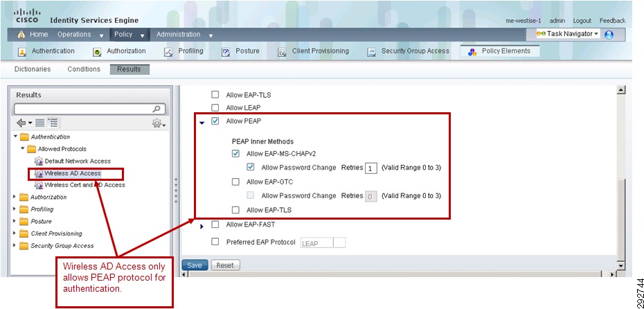The width and height of the screenshot is (644, 309).
Task: Click the Logout link
Action: [582, 21]
